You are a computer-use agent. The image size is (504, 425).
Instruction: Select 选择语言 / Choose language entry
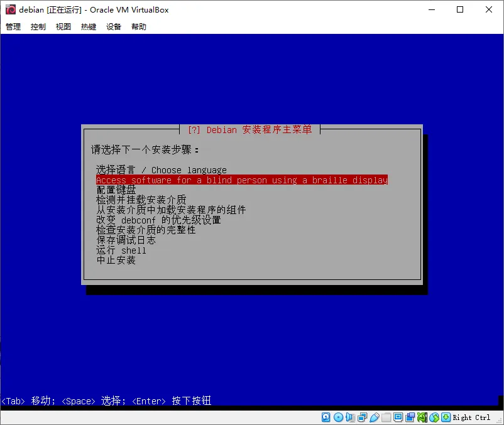pos(162,169)
